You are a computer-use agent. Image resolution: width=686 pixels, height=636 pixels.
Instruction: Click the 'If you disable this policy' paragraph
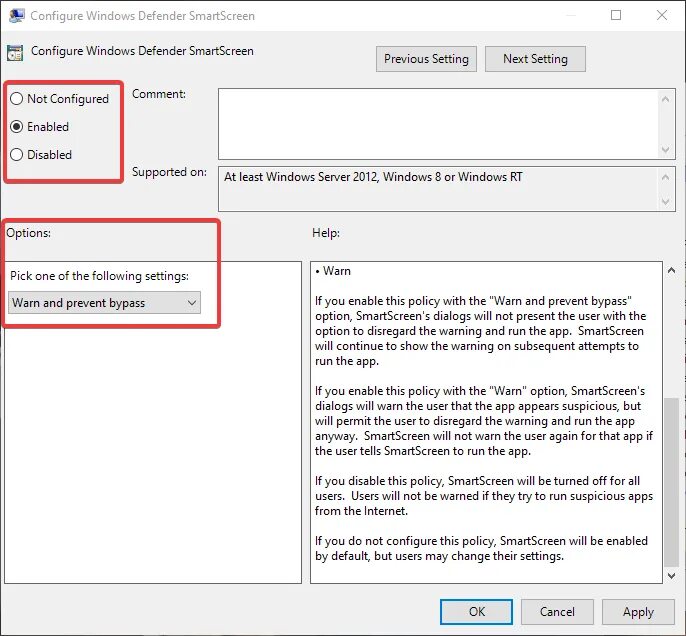click(x=484, y=496)
